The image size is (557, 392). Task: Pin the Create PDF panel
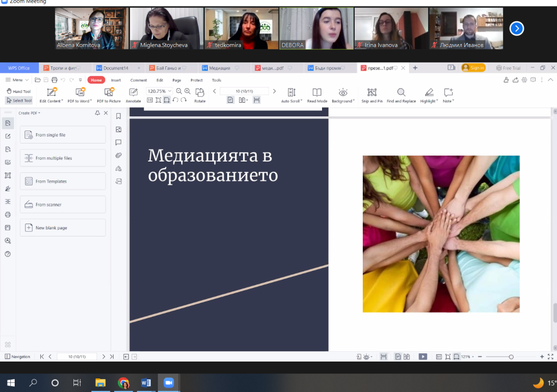(x=97, y=113)
